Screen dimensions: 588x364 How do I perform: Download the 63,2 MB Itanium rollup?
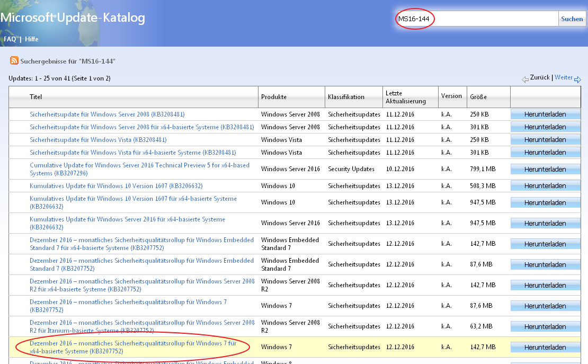(545, 326)
